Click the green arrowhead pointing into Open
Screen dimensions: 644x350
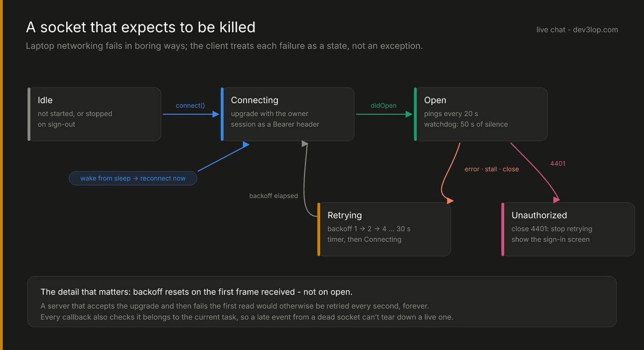(409, 114)
